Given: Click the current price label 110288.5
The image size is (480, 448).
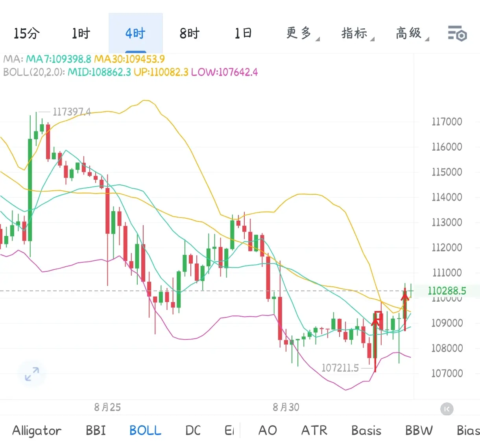Looking at the screenshot, I should click(x=447, y=291).
